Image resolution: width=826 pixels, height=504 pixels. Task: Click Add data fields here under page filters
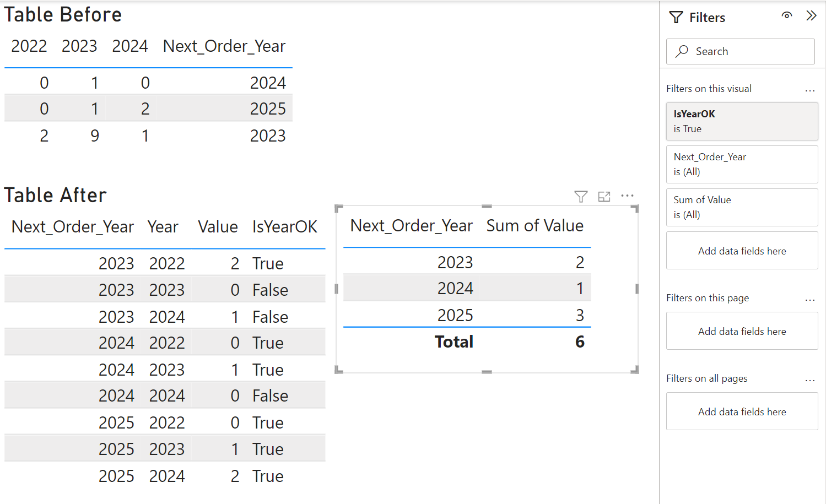click(742, 331)
